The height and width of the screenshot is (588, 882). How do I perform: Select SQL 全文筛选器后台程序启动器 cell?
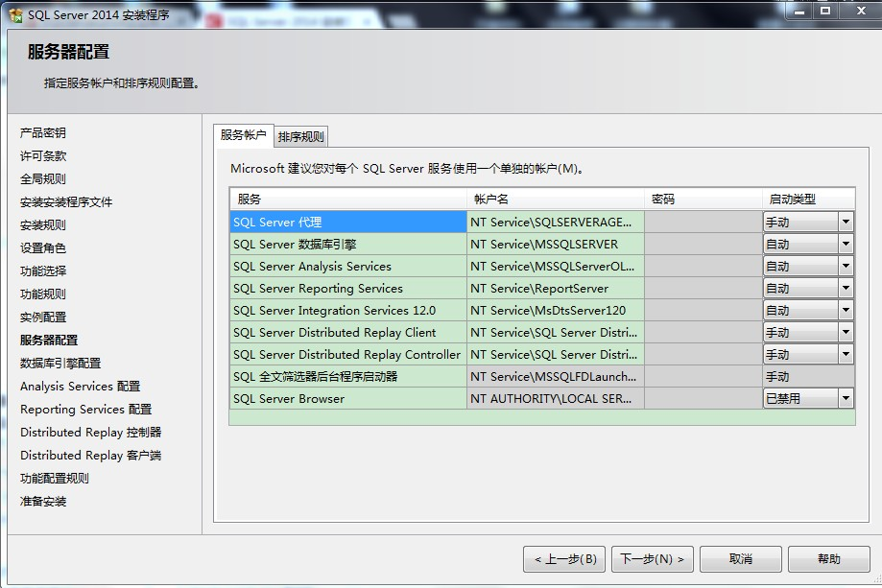[x=348, y=376]
